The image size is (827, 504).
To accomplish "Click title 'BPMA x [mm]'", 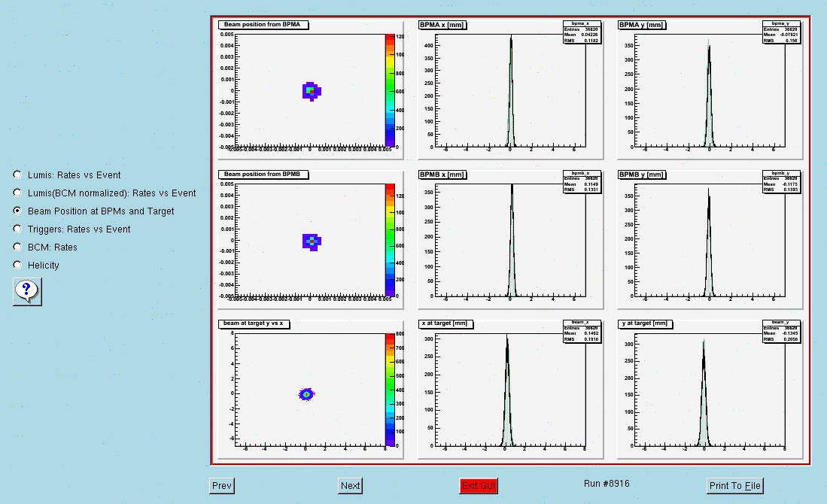I will (x=442, y=25).
